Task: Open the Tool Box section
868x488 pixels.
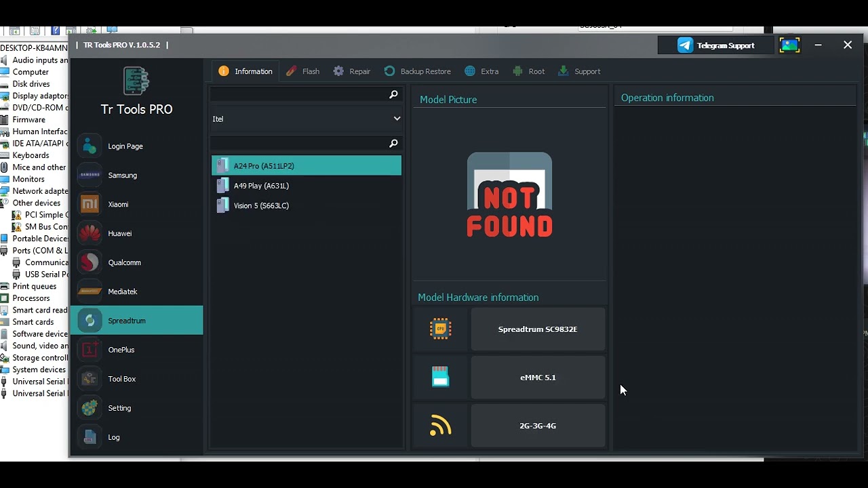Action: [136, 379]
